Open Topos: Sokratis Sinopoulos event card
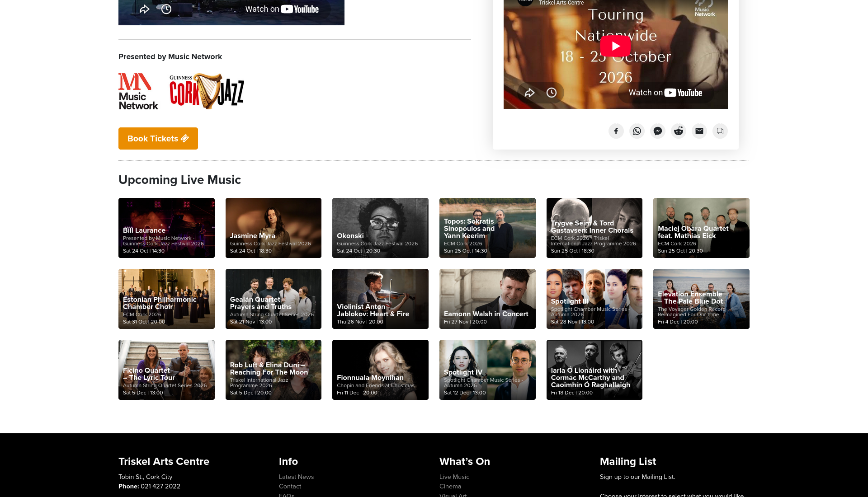Image resolution: width=868 pixels, height=497 pixels. tap(487, 228)
